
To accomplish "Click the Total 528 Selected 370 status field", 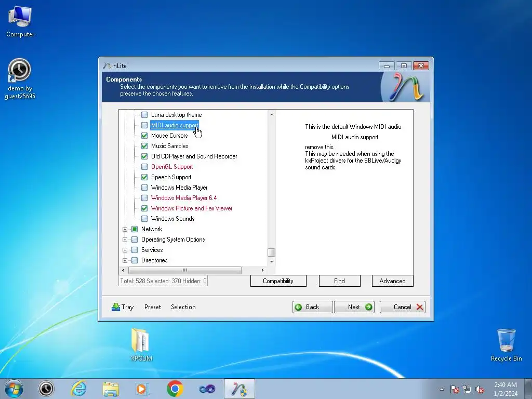I will coord(163,281).
